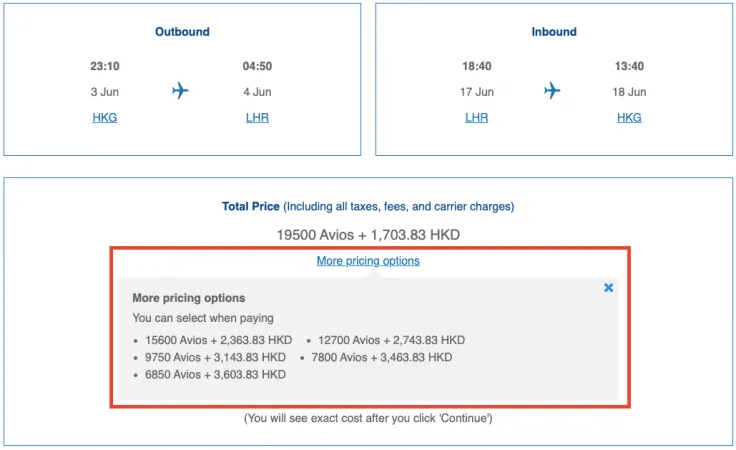Click inbound departure time 18:40

476,66
